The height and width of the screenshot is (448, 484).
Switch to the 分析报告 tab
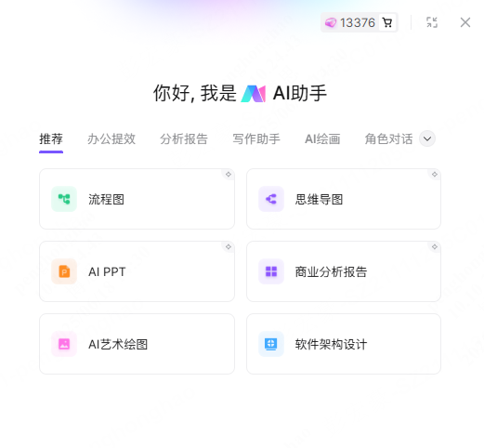184,138
